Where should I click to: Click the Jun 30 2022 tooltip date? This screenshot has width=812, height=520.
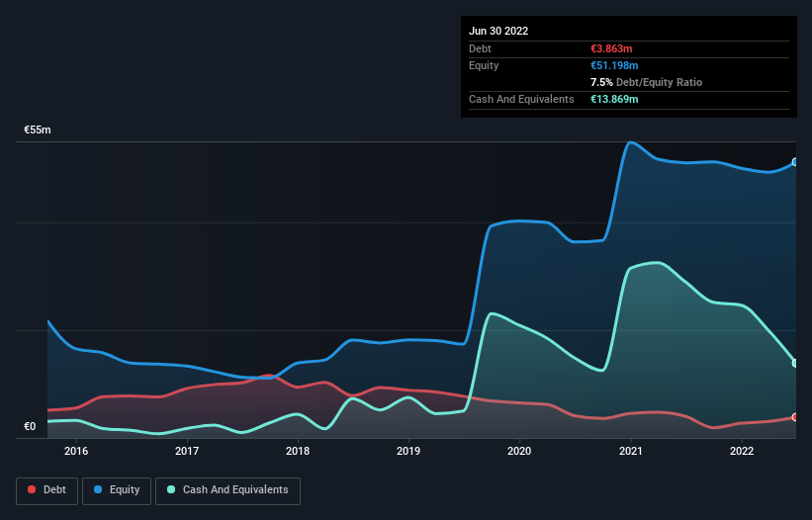(x=498, y=31)
